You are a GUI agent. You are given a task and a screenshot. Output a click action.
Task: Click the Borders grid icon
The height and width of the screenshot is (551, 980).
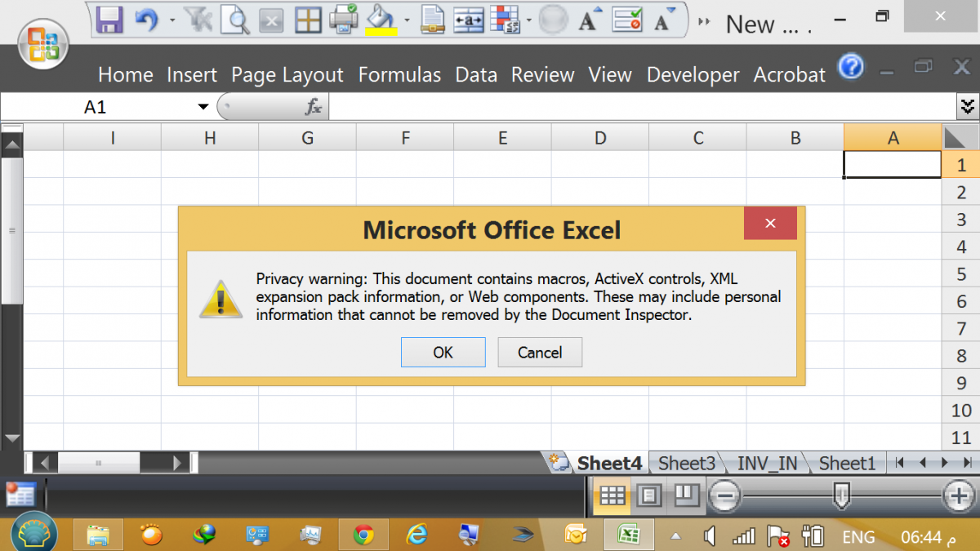[308, 20]
